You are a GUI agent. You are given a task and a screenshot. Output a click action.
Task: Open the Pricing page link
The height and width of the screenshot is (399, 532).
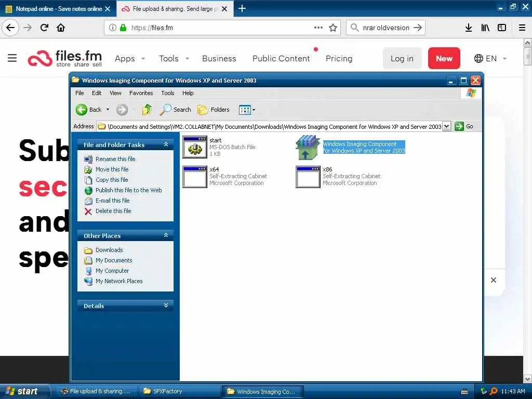(x=339, y=58)
